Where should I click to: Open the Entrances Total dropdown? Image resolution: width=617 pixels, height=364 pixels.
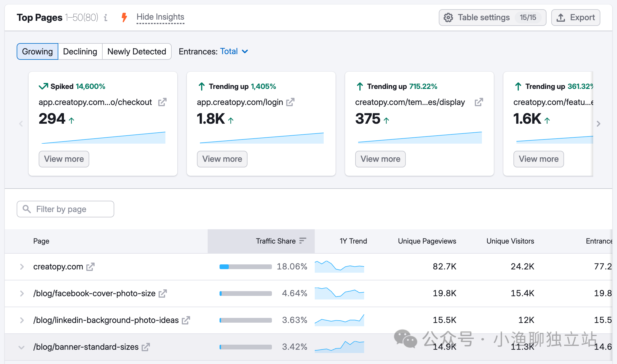(234, 51)
